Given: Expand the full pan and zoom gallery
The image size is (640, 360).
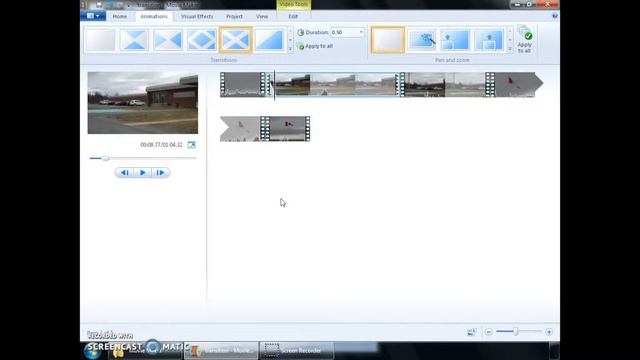Looking at the screenshot, I should click(510, 49).
